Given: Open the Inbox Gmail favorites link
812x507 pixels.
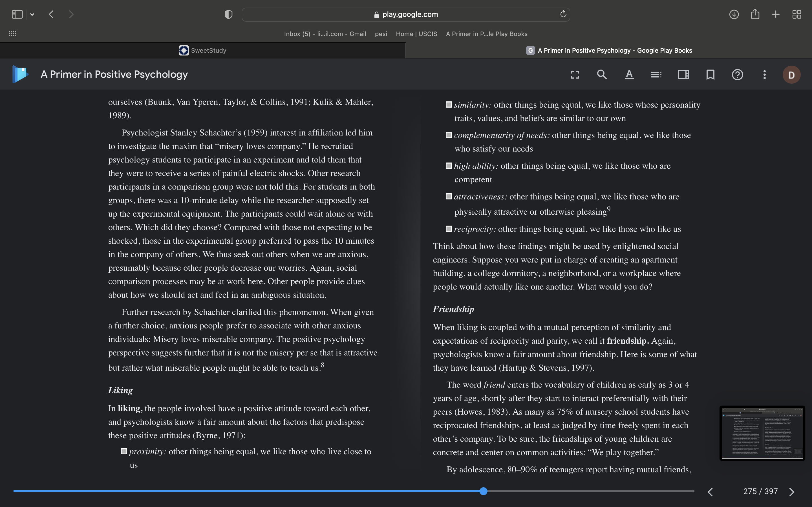Looking at the screenshot, I should [x=325, y=34].
